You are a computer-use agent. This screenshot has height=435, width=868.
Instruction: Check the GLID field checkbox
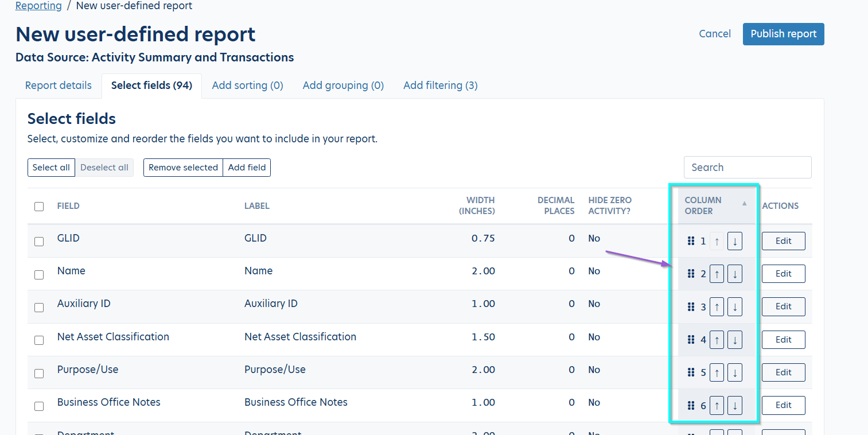(39, 242)
